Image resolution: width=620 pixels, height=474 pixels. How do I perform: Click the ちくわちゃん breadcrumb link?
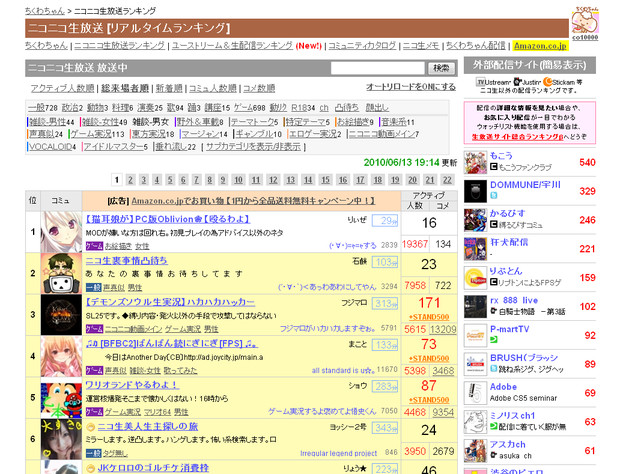(x=45, y=11)
